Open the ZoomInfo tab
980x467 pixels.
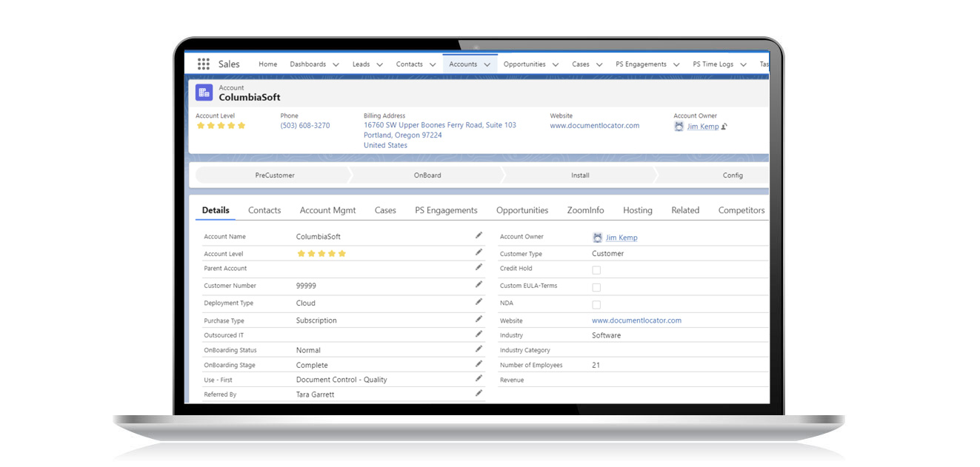[585, 210]
